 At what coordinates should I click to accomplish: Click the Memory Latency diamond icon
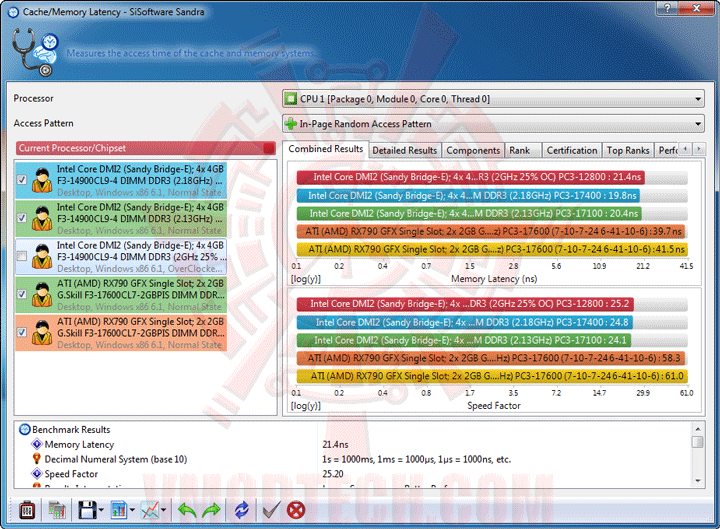tap(37, 445)
